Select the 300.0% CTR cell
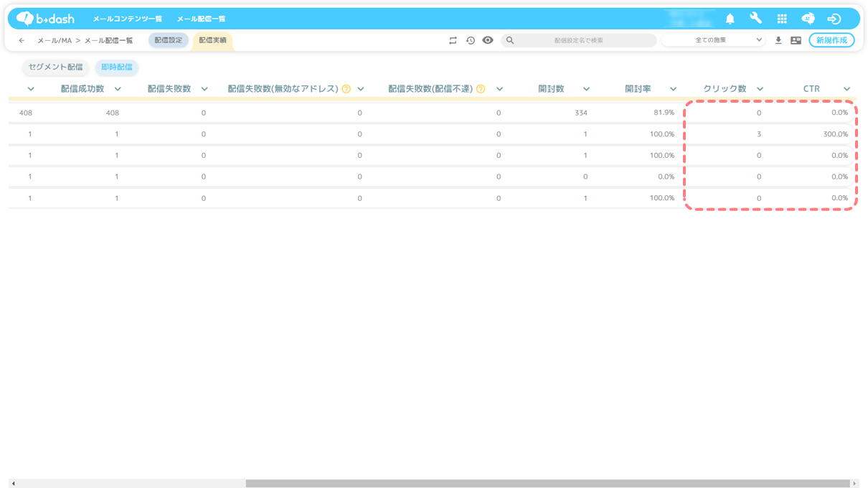868x488 pixels. 836,134
